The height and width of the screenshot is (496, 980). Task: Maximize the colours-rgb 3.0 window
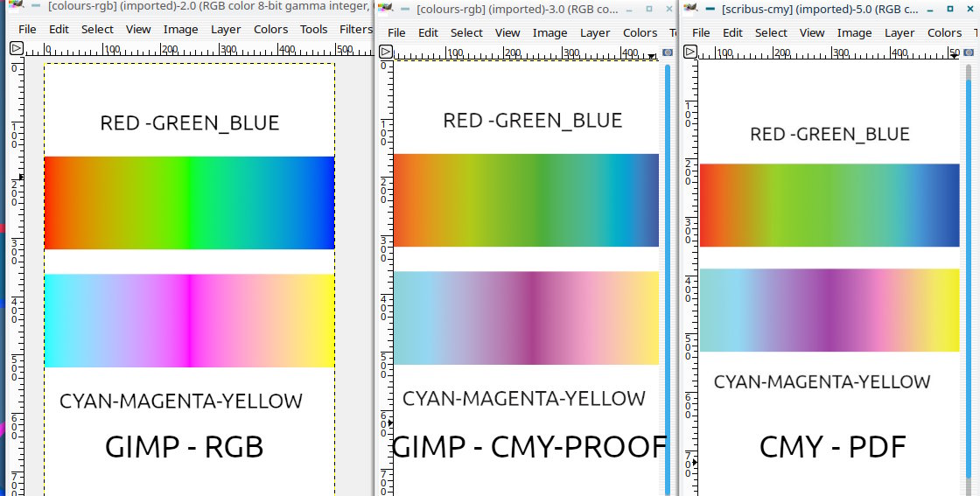coord(648,10)
